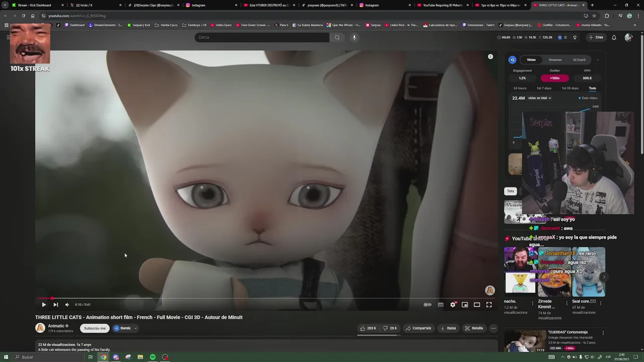
Task: Subscribe with the Subscriu-me button
Action: tap(95, 328)
